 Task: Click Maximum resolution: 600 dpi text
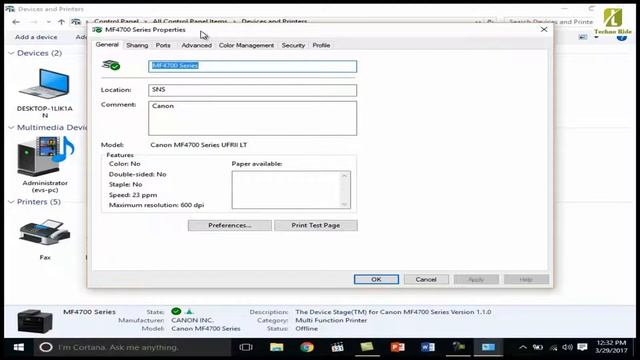[156, 205]
